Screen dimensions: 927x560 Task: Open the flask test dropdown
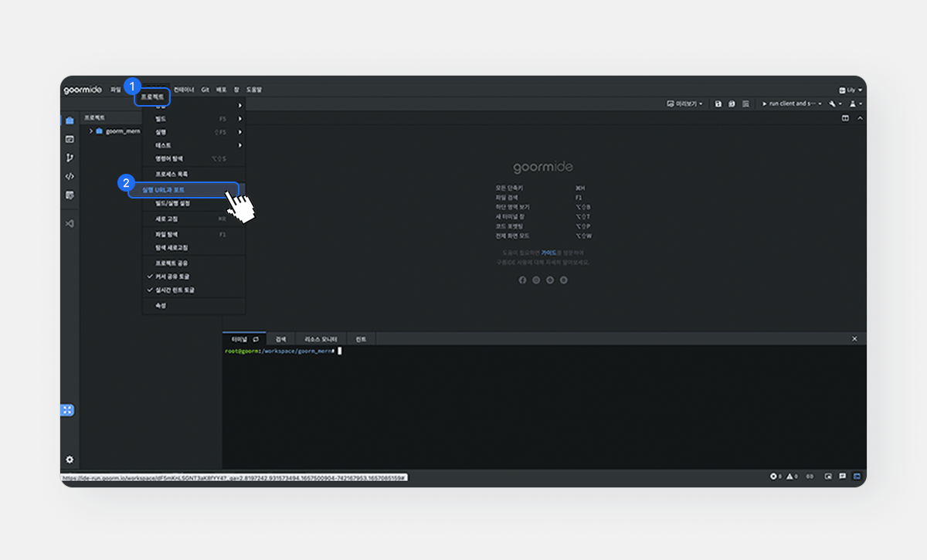click(855, 104)
